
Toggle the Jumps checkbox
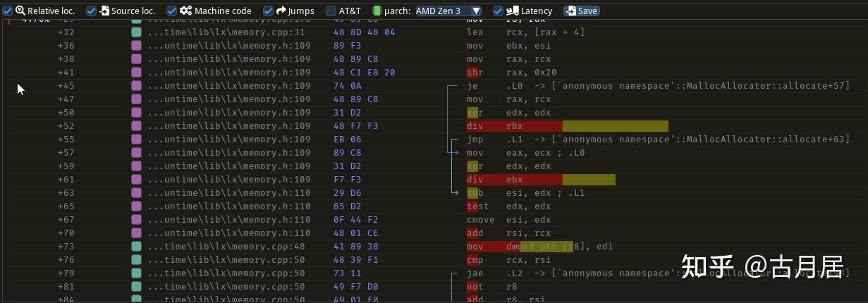pyautogui.click(x=268, y=11)
